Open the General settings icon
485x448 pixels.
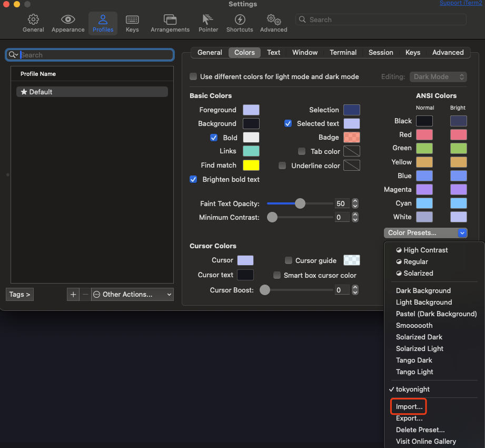click(x=33, y=23)
